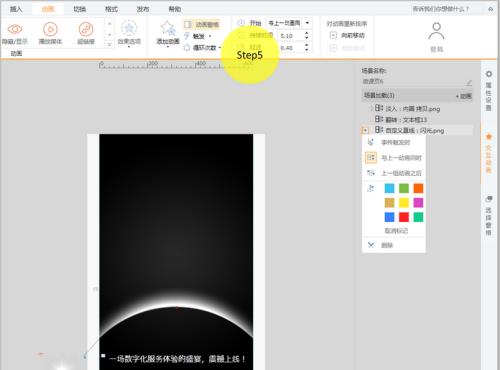Collapse the ribbon with the top-right arrow
Viewport: 500px width, 370px height.
[x=490, y=9]
